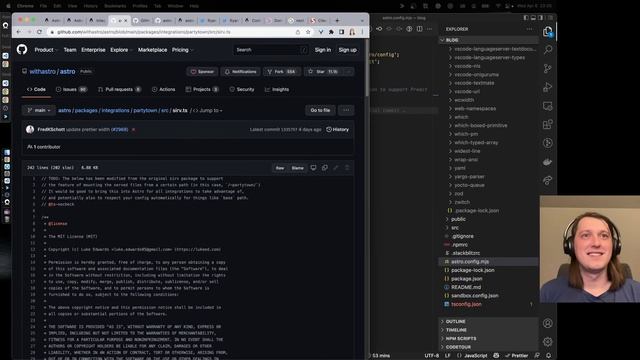Collapse BLOG root folder in Explorer
This screenshot has height=360, width=640.
click(x=489, y=40)
